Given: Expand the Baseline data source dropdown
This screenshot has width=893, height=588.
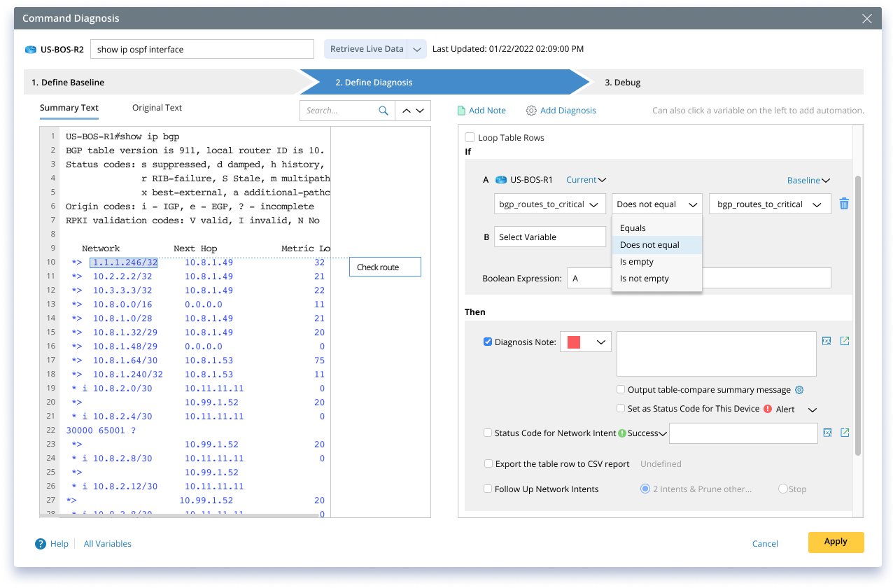Looking at the screenshot, I should click(808, 181).
